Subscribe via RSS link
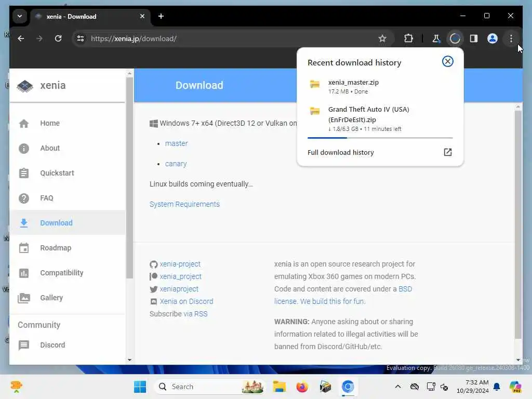 pos(195,314)
